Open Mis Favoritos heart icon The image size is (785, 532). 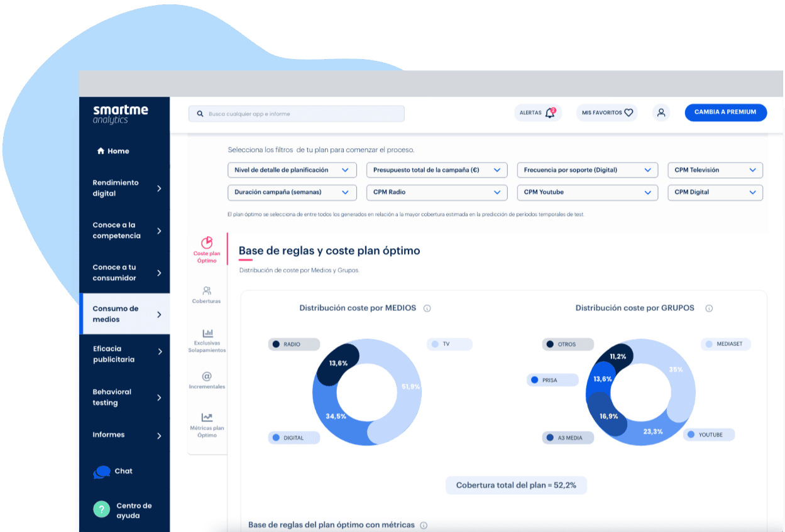629,112
